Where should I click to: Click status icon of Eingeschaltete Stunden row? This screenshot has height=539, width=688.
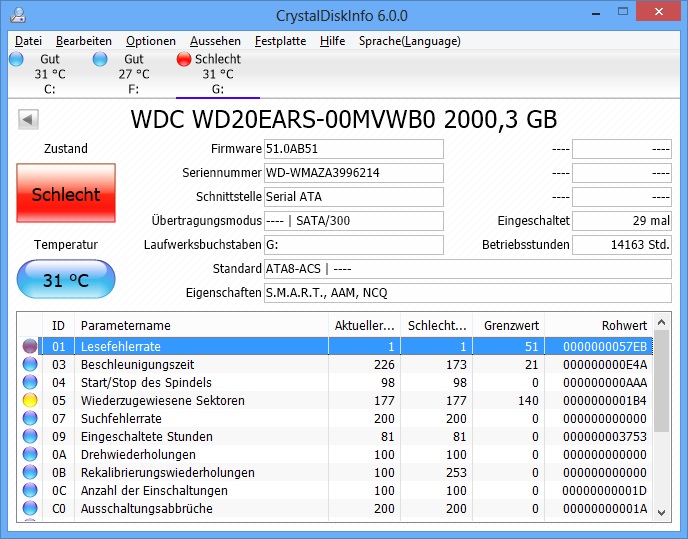pyautogui.click(x=30, y=436)
